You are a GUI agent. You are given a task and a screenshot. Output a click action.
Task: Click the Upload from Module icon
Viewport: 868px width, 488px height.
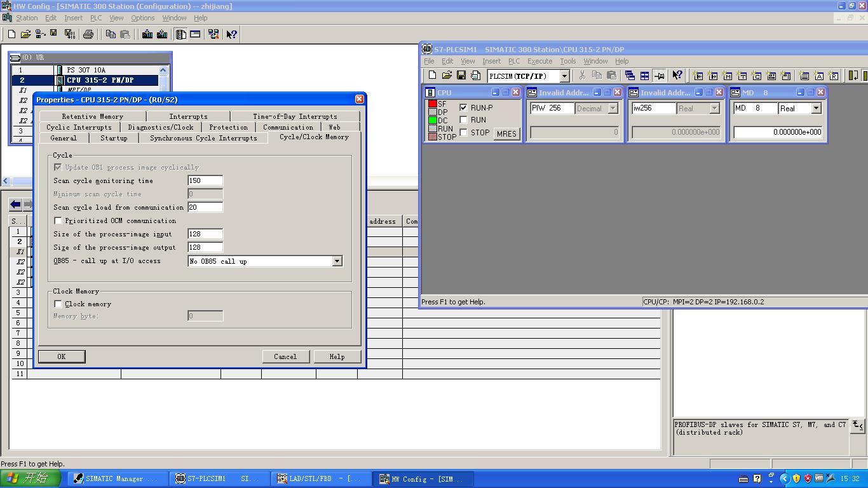tap(162, 34)
